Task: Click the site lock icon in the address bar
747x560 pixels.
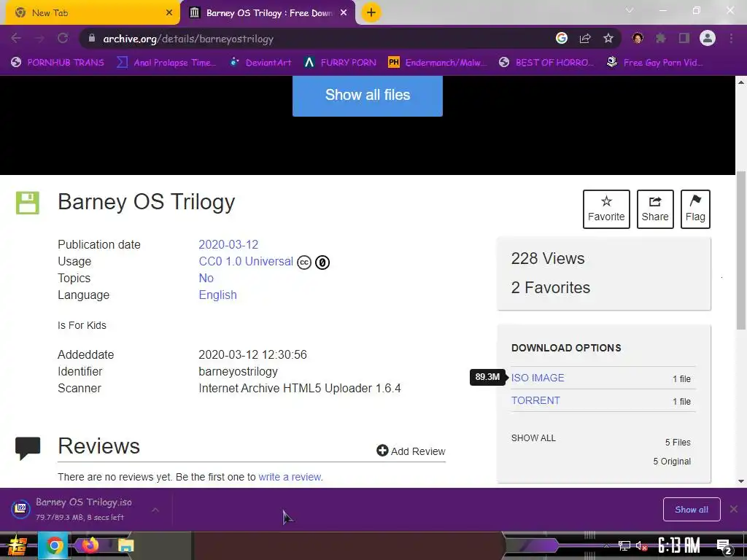Action: (x=92, y=38)
